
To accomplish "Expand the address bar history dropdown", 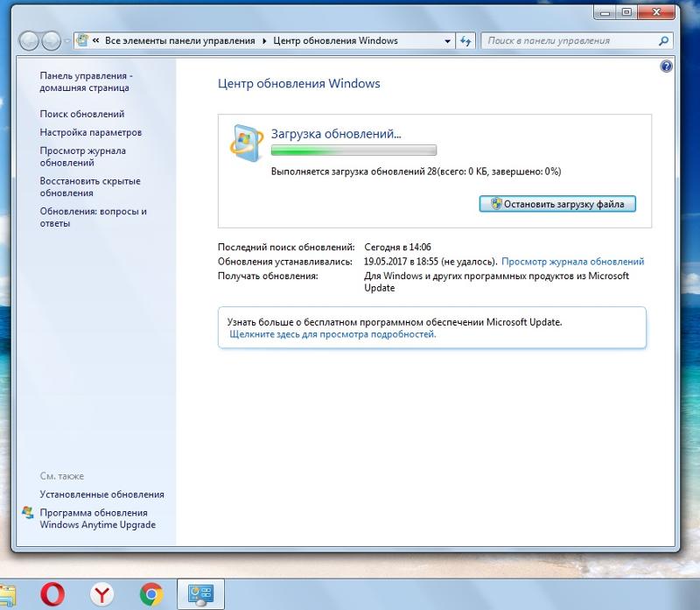I will coord(447,41).
